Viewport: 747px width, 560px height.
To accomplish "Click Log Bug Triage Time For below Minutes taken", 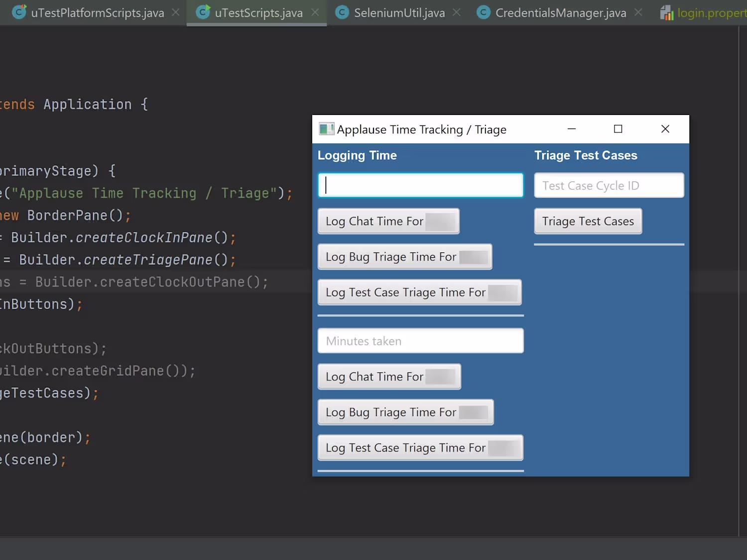I will pyautogui.click(x=406, y=412).
